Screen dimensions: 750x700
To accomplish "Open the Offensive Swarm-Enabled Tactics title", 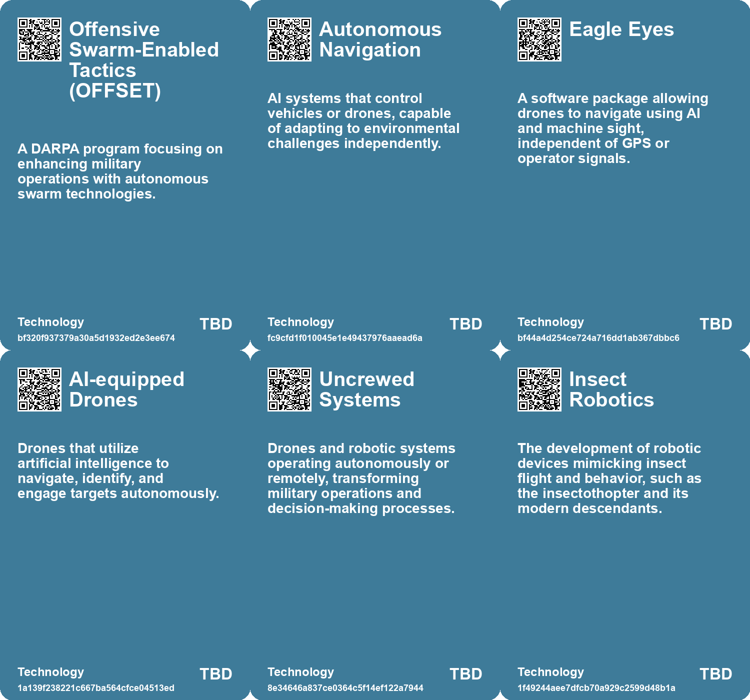I will click(143, 60).
